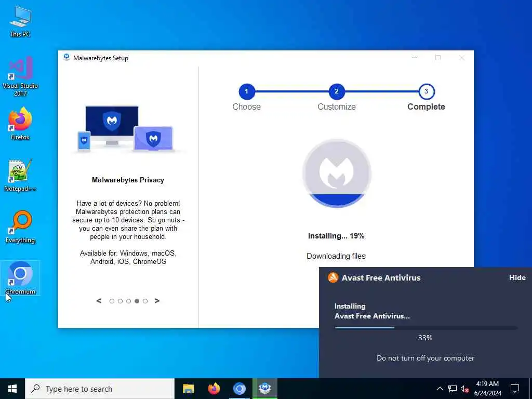Image resolution: width=532 pixels, height=399 pixels.
Task: Select the second carousel dot
Action: (x=120, y=301)
